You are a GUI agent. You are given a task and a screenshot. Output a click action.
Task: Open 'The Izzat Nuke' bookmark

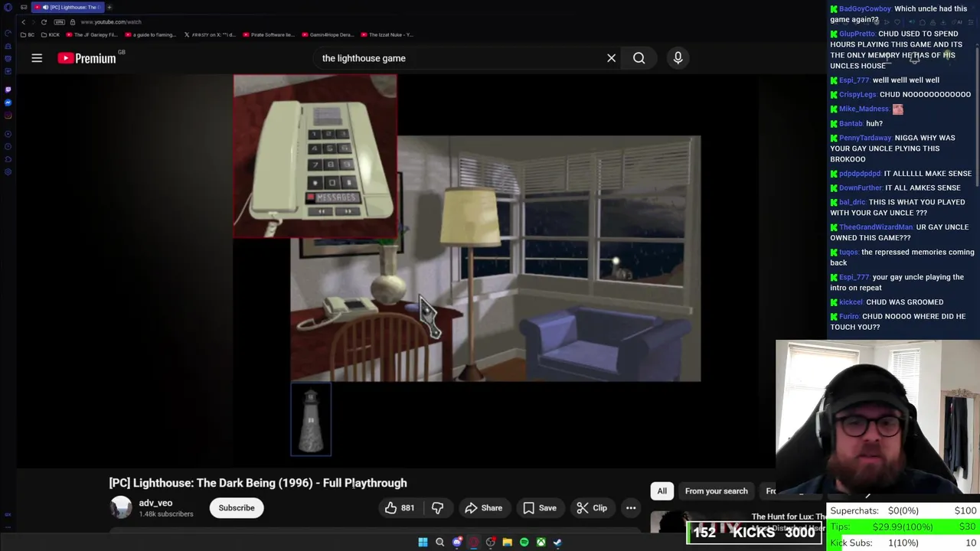(387, 34)
